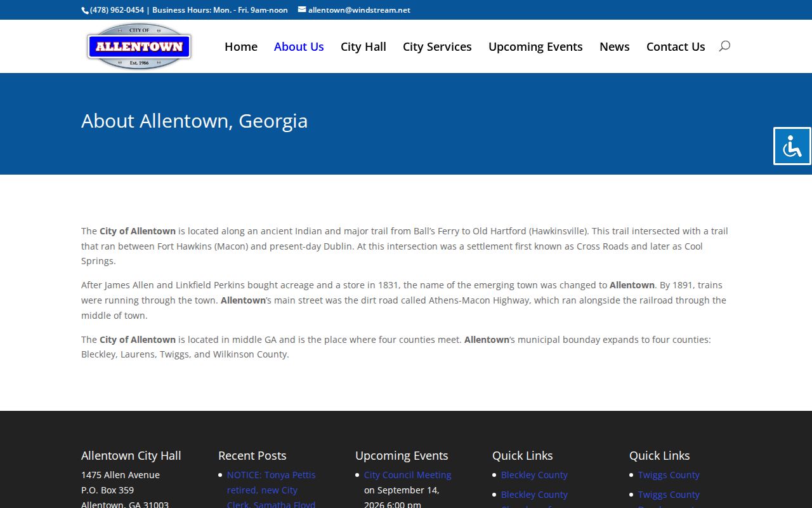Viewport: 812px width, 508px height.
Task: Open the Tonya Pettis retirement notice post
Action: click(x=272, y=490)
